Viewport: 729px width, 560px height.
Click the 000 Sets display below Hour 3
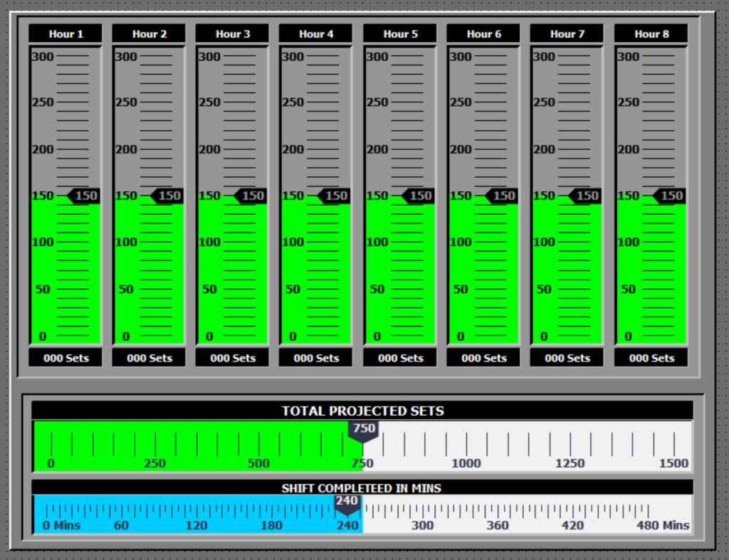click(x=233, y=358)
